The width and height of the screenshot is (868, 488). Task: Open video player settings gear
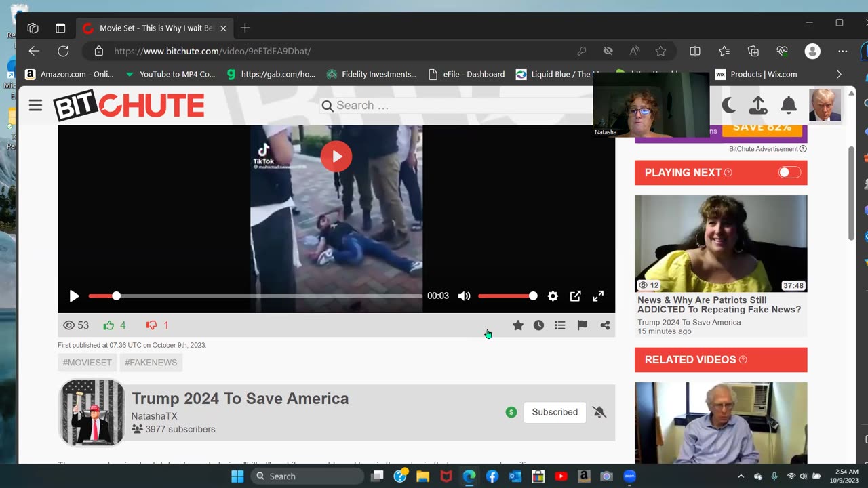click(x=553, y=296)
